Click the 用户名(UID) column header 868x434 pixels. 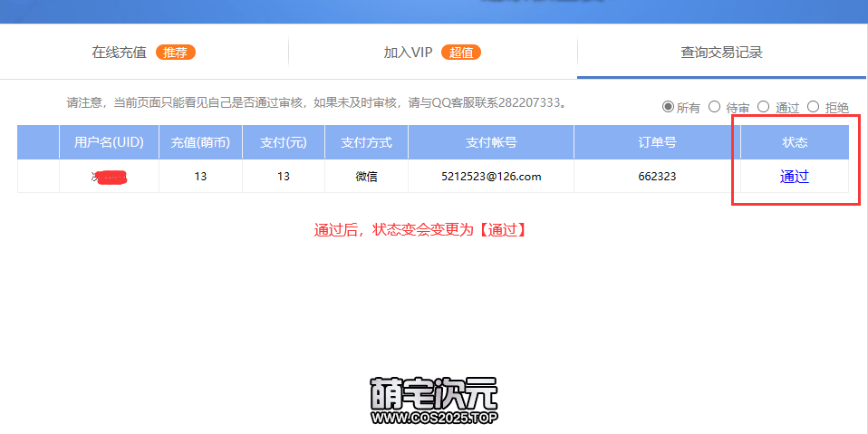pyautogui.click(x=109, y=142)
